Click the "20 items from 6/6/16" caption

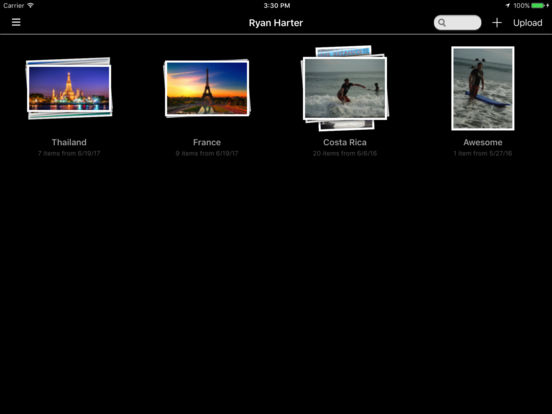click(x=345, y=153)
